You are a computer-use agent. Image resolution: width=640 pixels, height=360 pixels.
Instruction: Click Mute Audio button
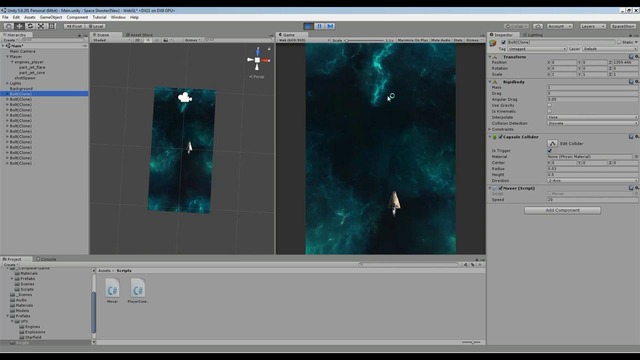[x=440, y=40]
